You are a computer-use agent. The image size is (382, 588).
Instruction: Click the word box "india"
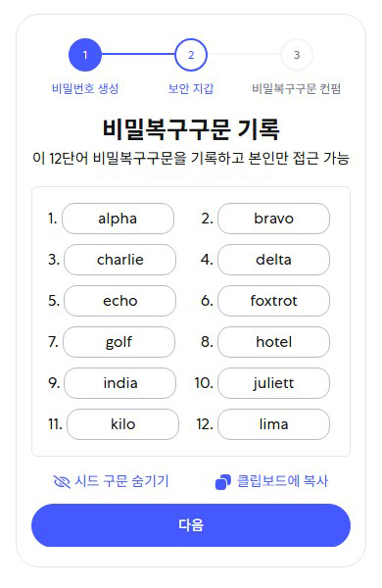(x=119, y=383)
